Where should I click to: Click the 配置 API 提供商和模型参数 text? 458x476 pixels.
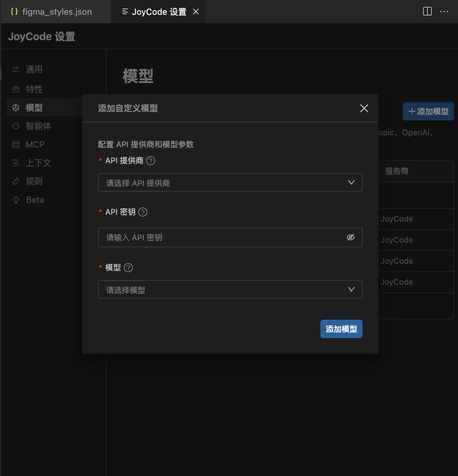point(146,144)
